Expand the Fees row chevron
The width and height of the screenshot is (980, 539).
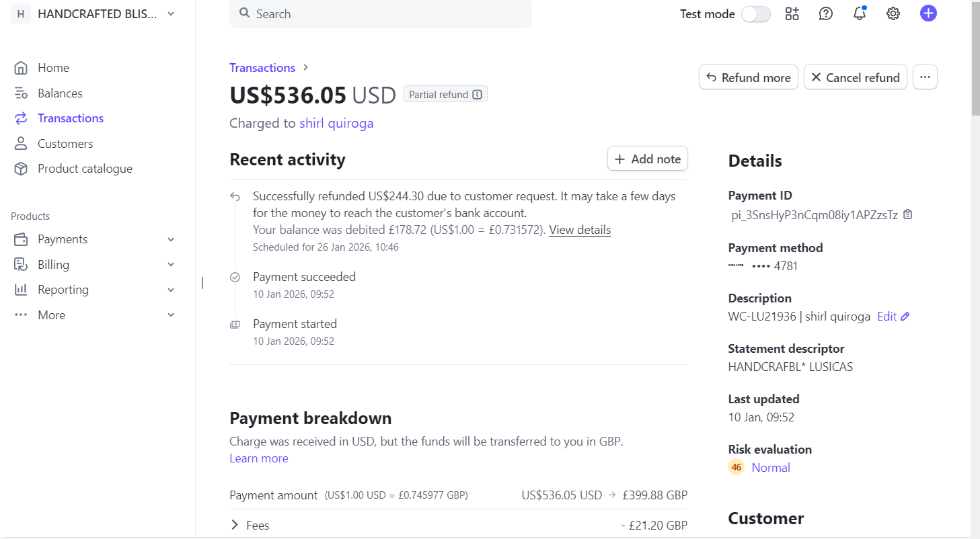235,525
